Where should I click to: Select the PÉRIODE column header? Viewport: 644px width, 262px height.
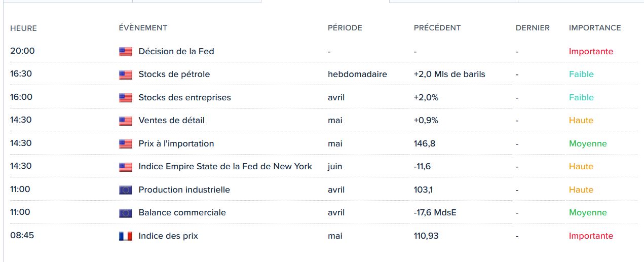(x=345, y=28)
